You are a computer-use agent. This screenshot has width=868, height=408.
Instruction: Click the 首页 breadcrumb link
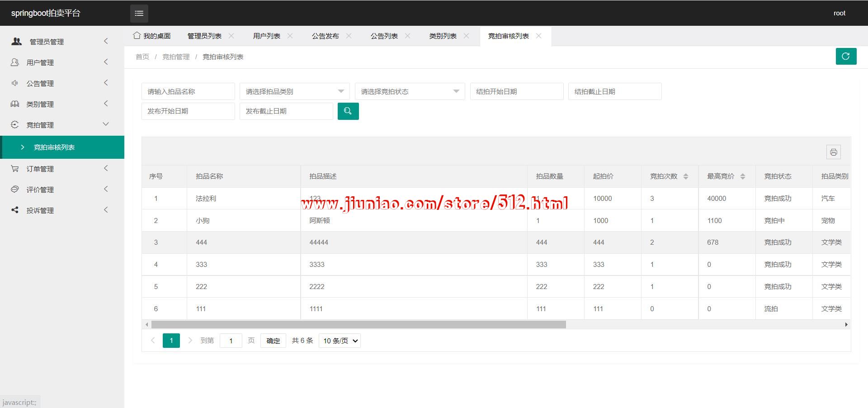point(142,57)
